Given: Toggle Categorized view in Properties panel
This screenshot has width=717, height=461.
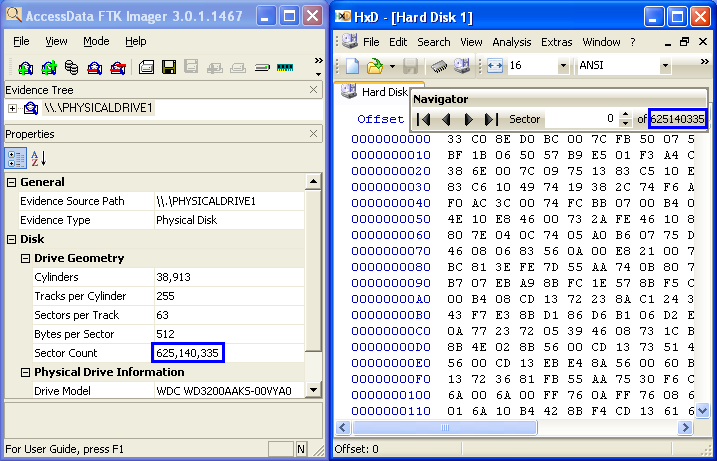Looking at the screenshot, I should tap(17, 158).
